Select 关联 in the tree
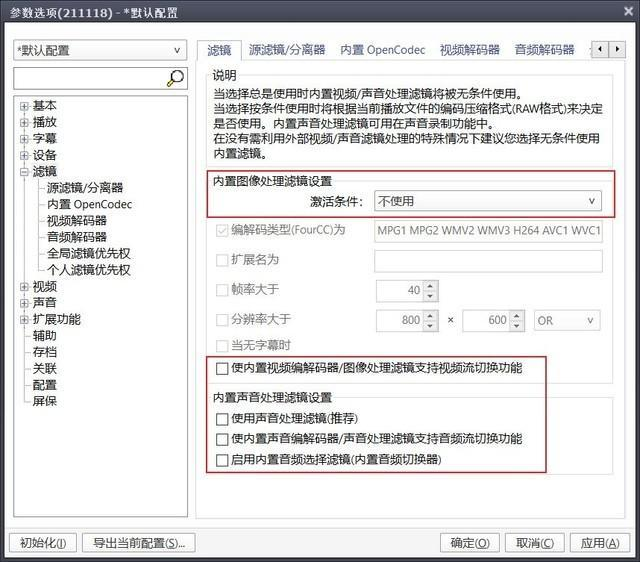 (x=45, y=369)
